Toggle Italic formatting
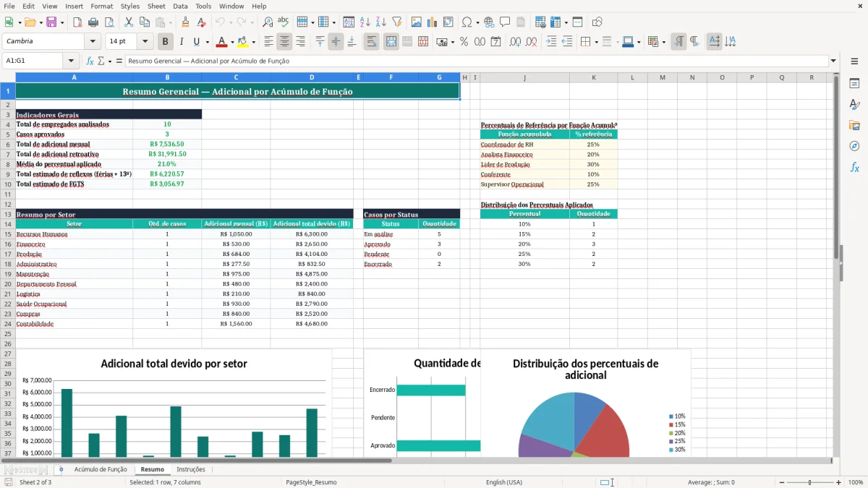This screenshot has height=488, width=868. [x=181, y=42]
